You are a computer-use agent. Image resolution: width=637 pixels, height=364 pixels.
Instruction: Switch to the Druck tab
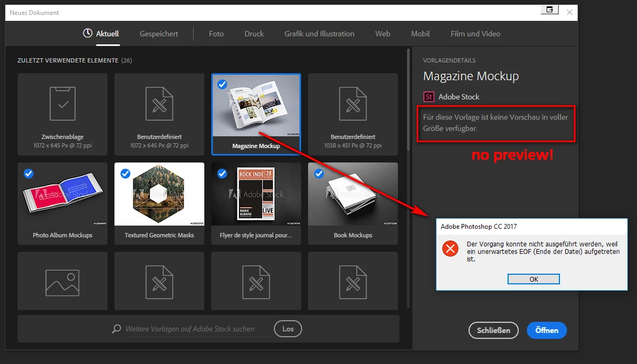pos(254,34)
